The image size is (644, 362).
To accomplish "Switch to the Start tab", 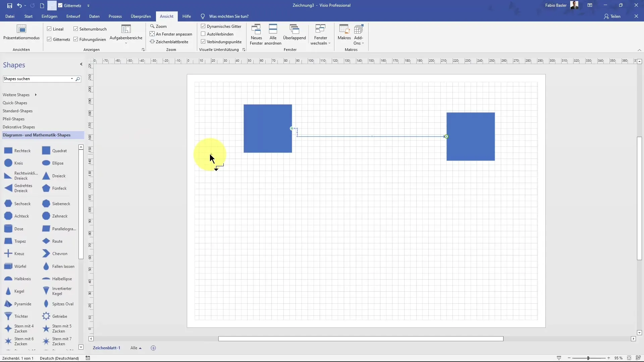I will click(x=29, y=16).
